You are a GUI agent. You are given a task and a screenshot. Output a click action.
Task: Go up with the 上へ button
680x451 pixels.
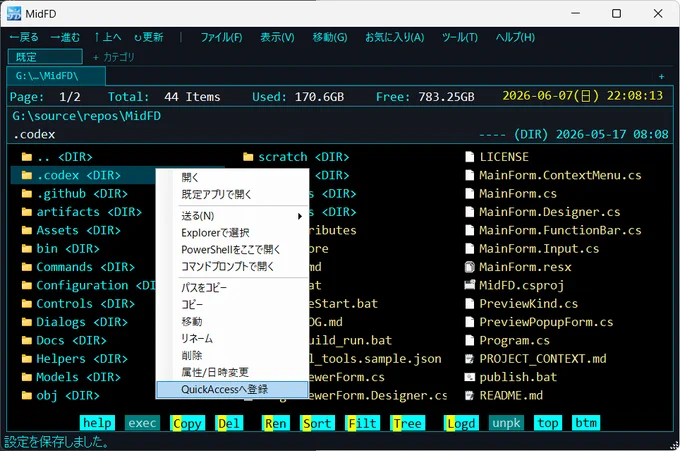[x=108, y=37]
